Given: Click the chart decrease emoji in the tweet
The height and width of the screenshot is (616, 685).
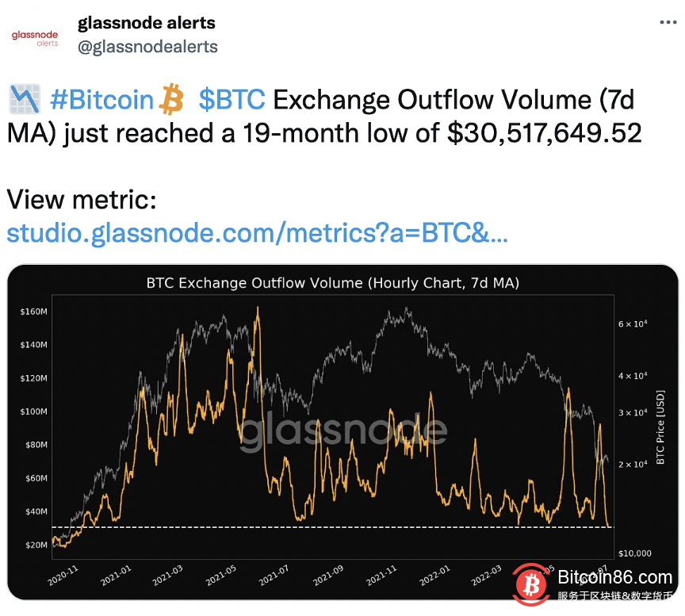Looking at the screenshot, I should 24,99.
